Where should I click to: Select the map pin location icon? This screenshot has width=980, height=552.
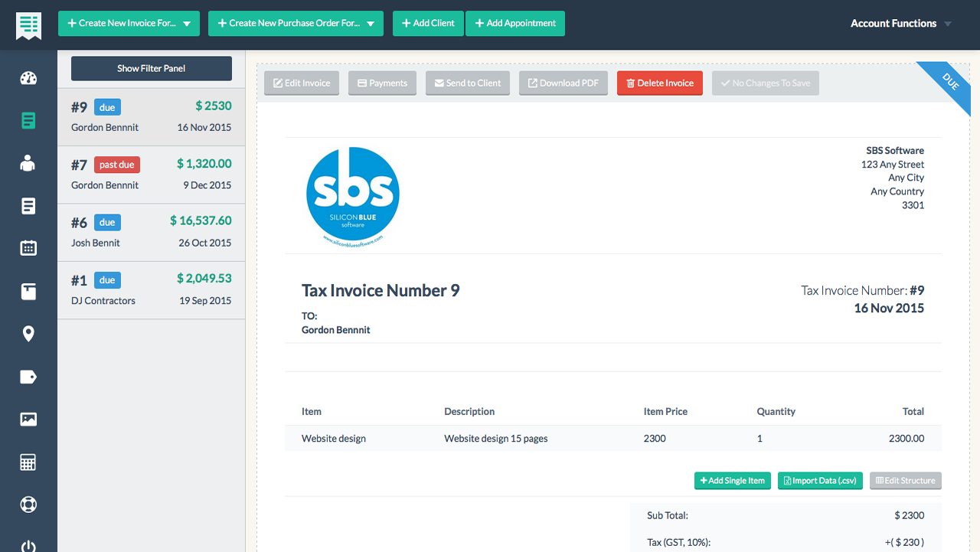point(28,333)
